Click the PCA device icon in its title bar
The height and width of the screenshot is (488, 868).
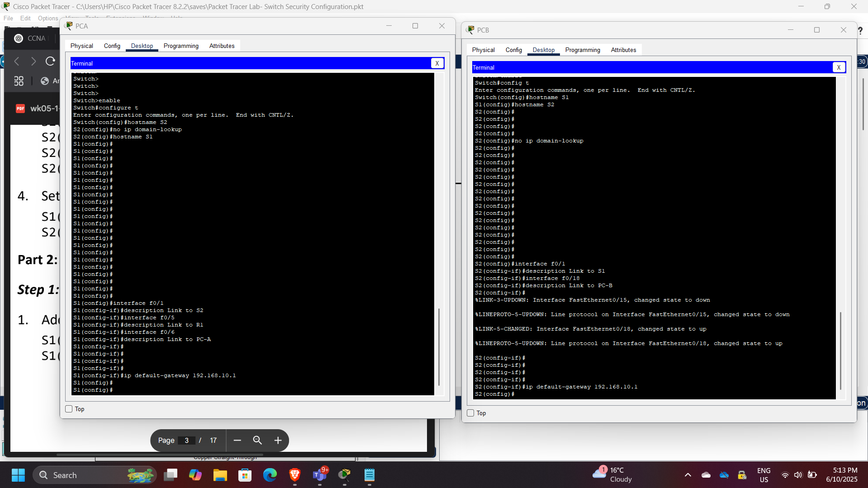click(69, 25)
